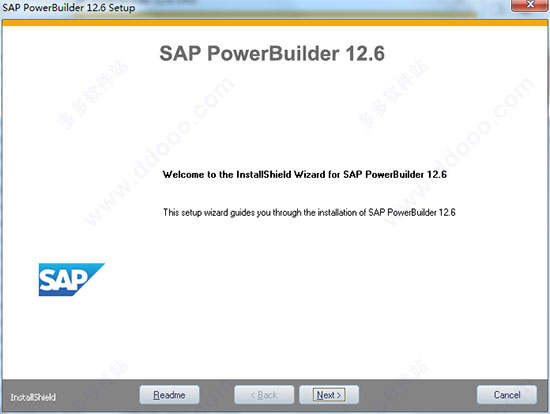Screen dimensions: 550x414
Task: Click the Chinese watermark near top left
Action: 93,94
